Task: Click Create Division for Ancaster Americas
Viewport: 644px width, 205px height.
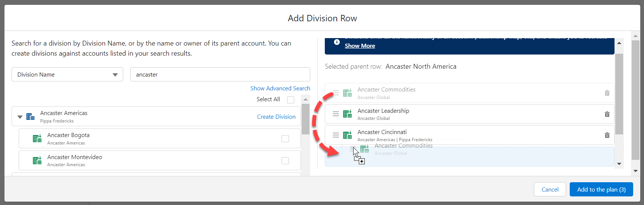Action: [x=276, y=117]
